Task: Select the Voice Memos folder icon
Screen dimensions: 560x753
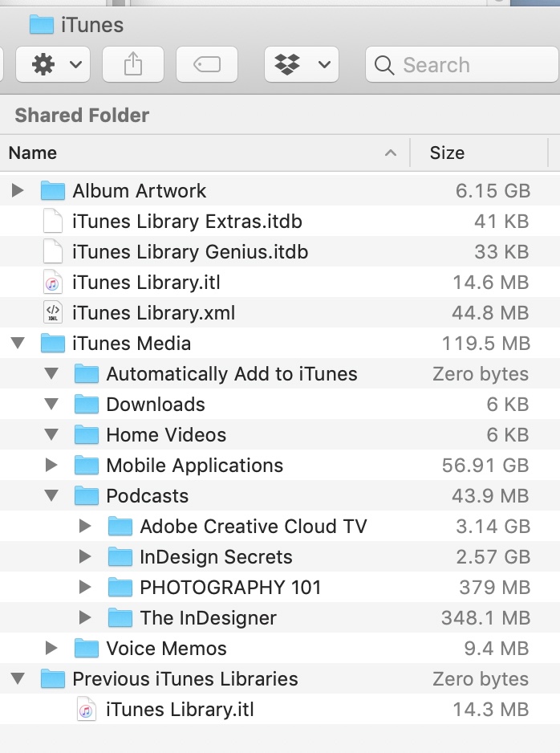Action: coord(86,649)
